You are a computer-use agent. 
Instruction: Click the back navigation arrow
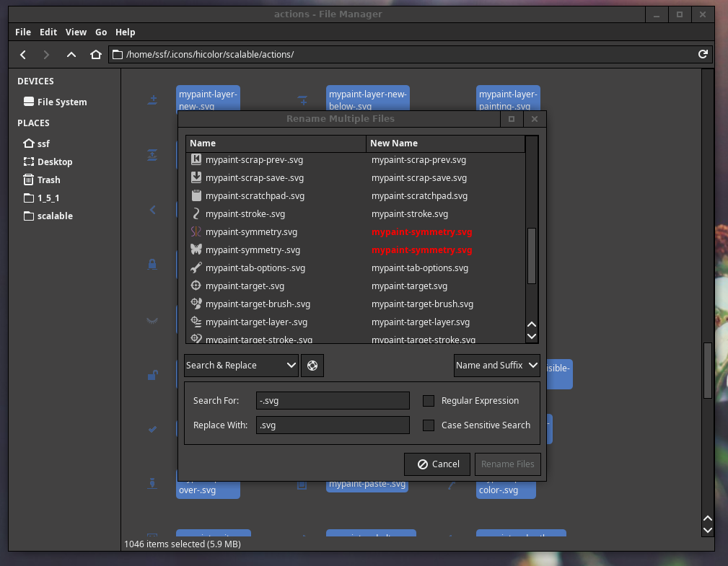(23, 55)
